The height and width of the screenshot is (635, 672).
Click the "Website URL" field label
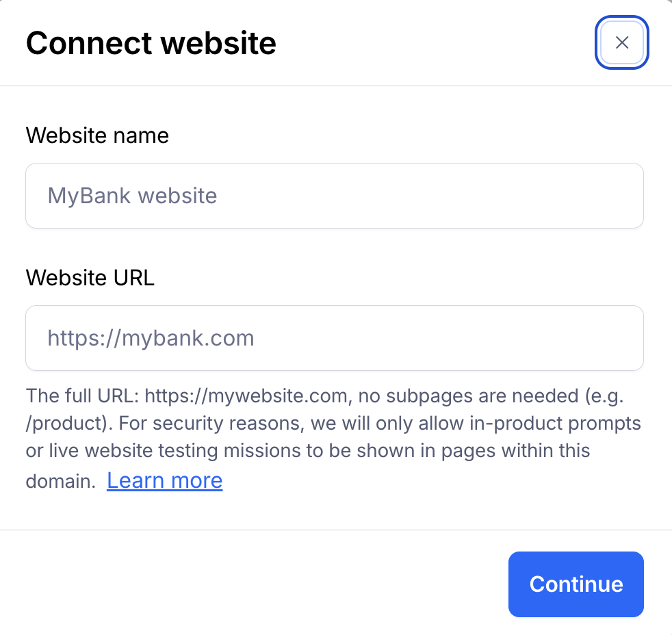pyautogui.click(x=90, y=278)
